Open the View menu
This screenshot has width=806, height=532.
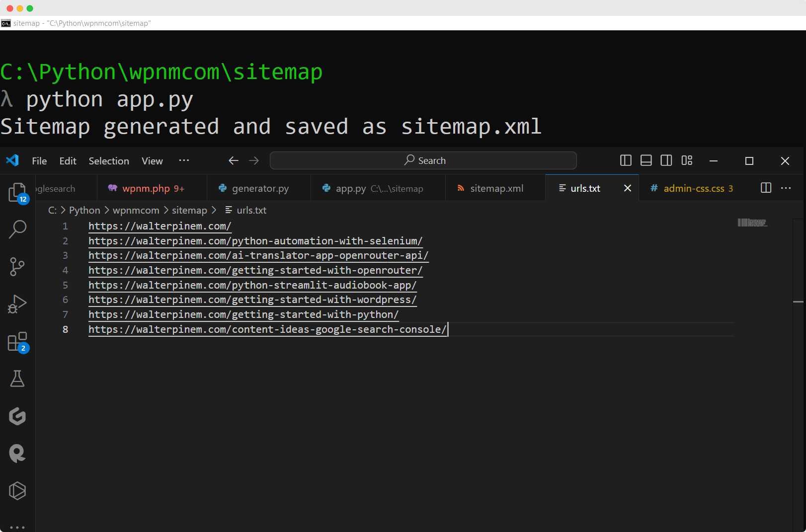152,161
